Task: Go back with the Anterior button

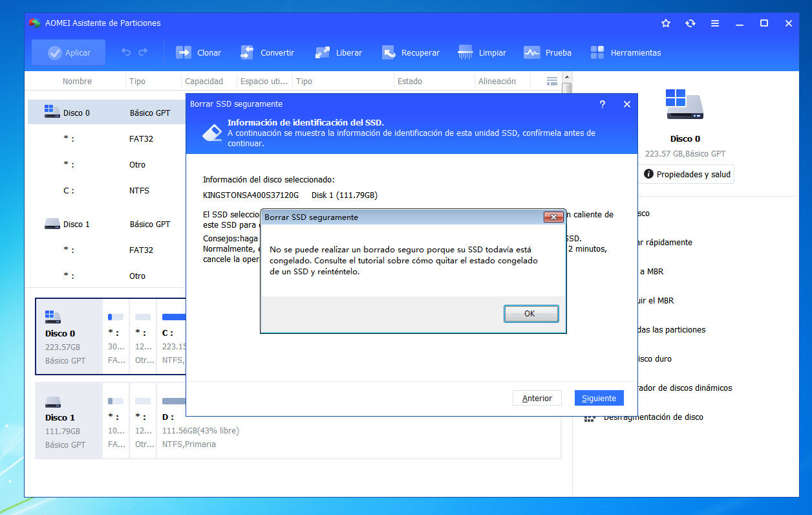Action: pos(537,398)
